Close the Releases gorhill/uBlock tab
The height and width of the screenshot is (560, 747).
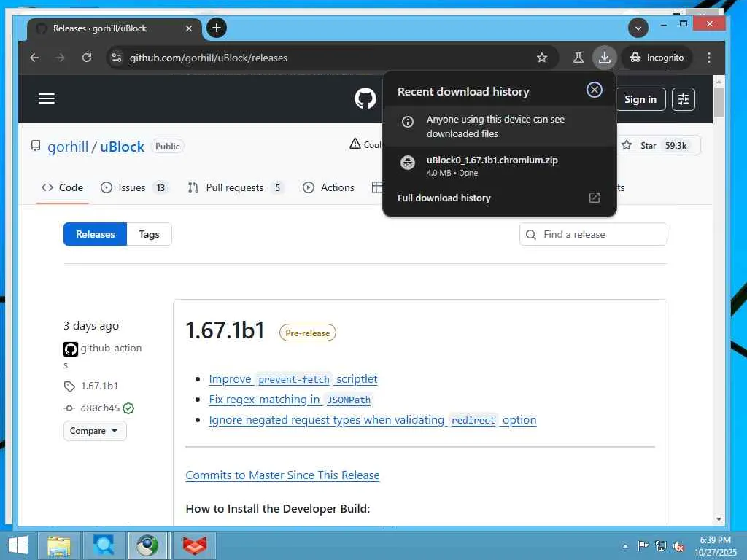coord(189,28)
